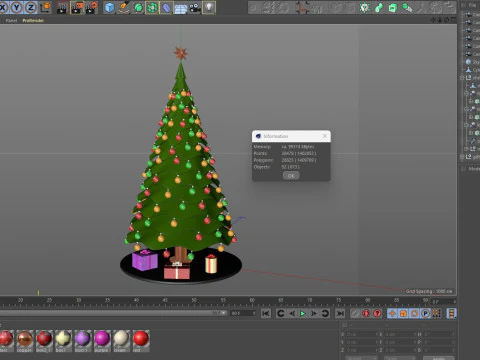Open Edit Render Settings icon
480x360 pixels.
91,8
